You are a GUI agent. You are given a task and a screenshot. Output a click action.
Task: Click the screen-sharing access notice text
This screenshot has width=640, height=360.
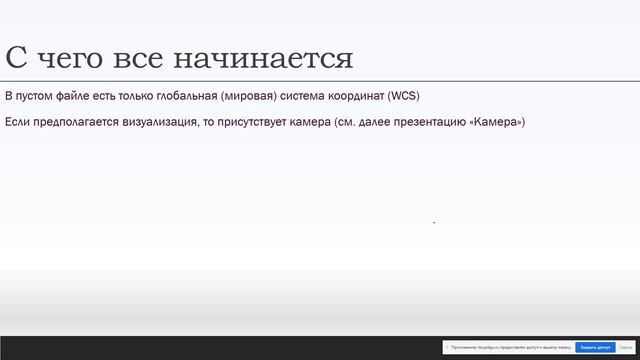click(511, 347)
